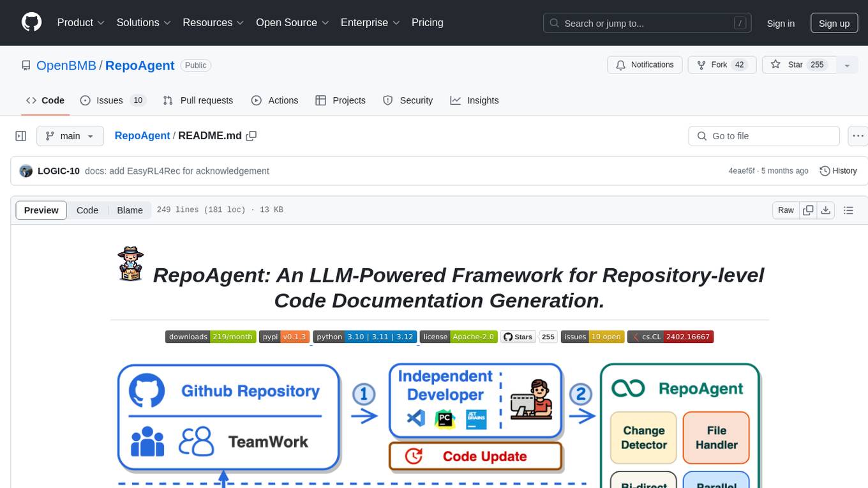Open commit 4eaef6f
The image size is (868, 488).
(x=742, y=171)
